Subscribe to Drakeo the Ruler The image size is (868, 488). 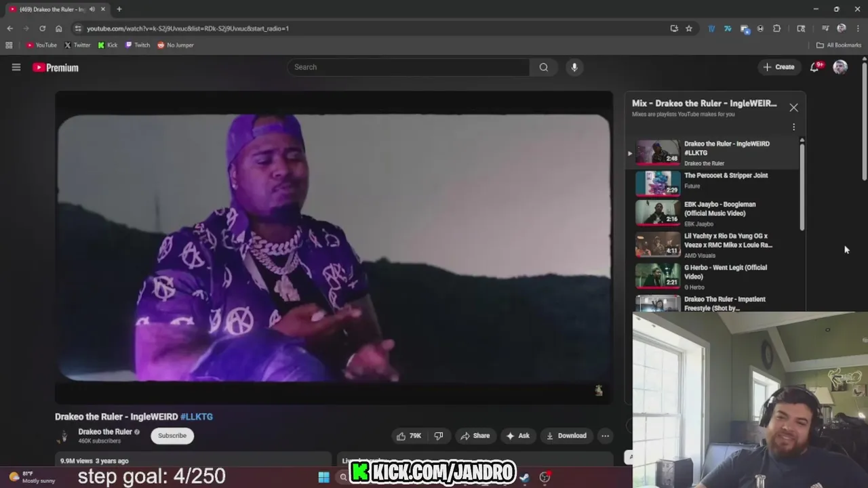172,436
